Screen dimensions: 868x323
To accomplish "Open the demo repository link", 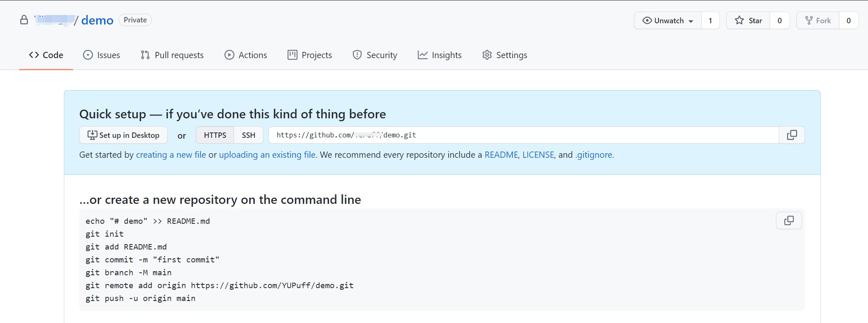I will [97, 20].
